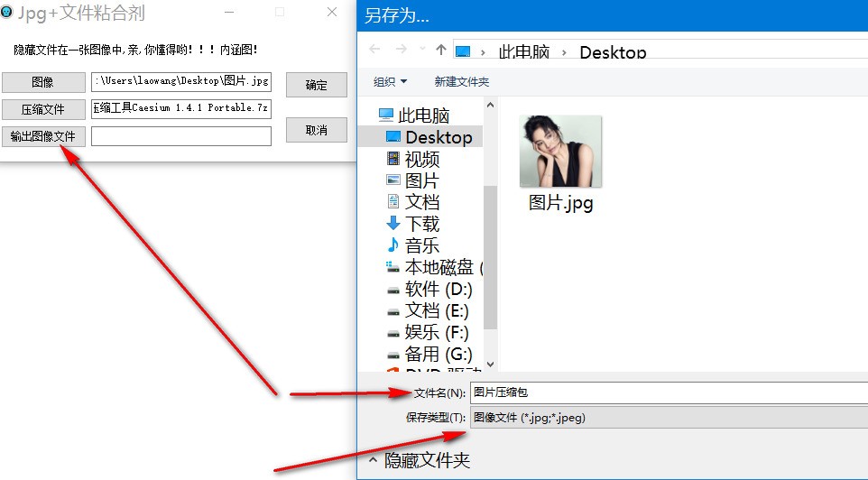Click the computer icon in the address bar
868x480 pixels.
click(x=463, y=51)
